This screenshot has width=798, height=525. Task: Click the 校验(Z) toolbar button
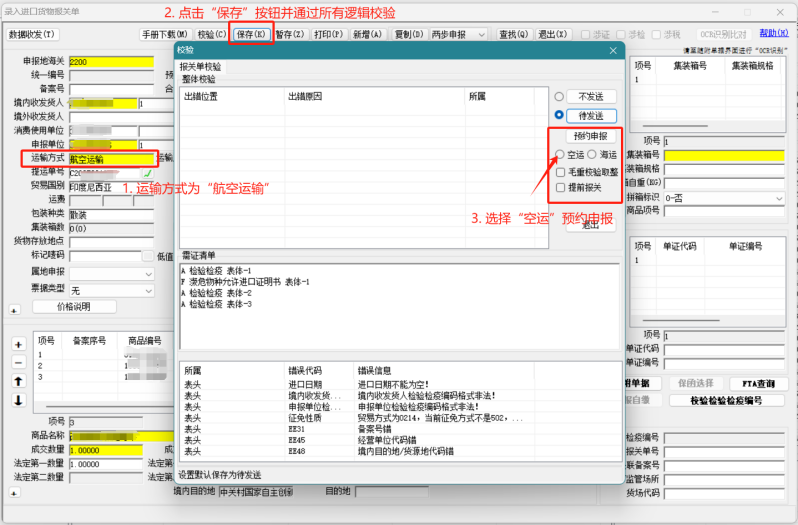coord(213,34)
